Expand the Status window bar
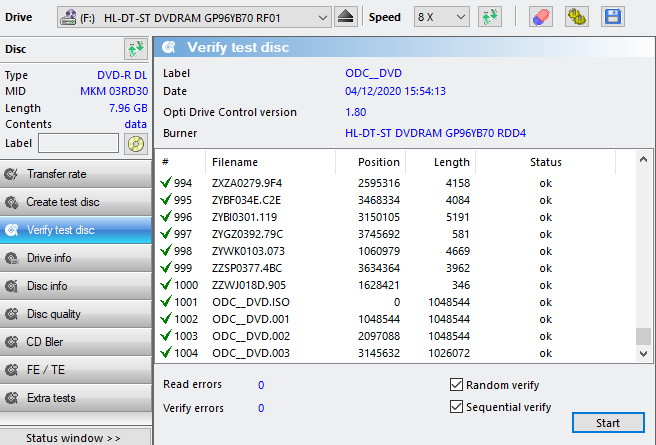This screenshot has width=656, height=445. (x=76, y=437)
